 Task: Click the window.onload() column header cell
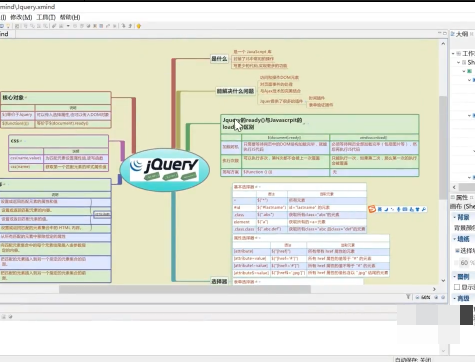click(x=374, y=137)
